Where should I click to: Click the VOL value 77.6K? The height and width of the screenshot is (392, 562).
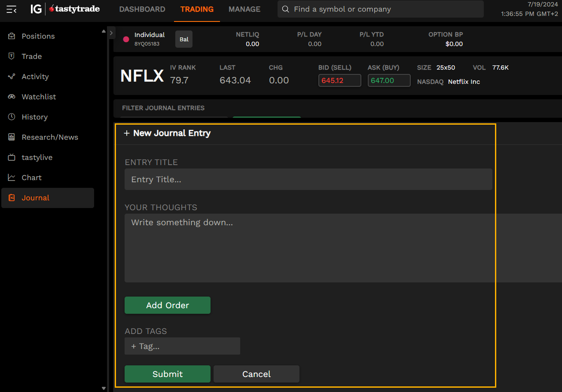click(501, 67)
